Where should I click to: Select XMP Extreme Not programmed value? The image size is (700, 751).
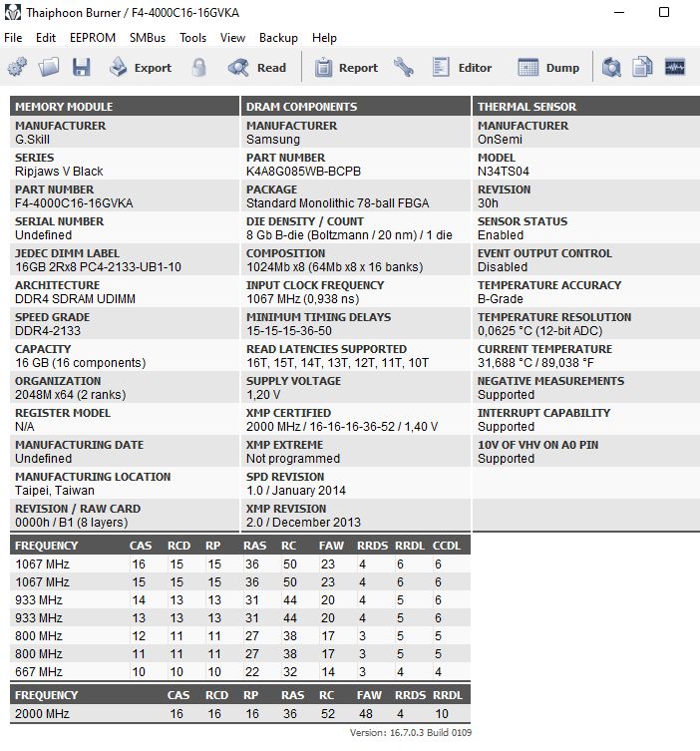[293, 459]
